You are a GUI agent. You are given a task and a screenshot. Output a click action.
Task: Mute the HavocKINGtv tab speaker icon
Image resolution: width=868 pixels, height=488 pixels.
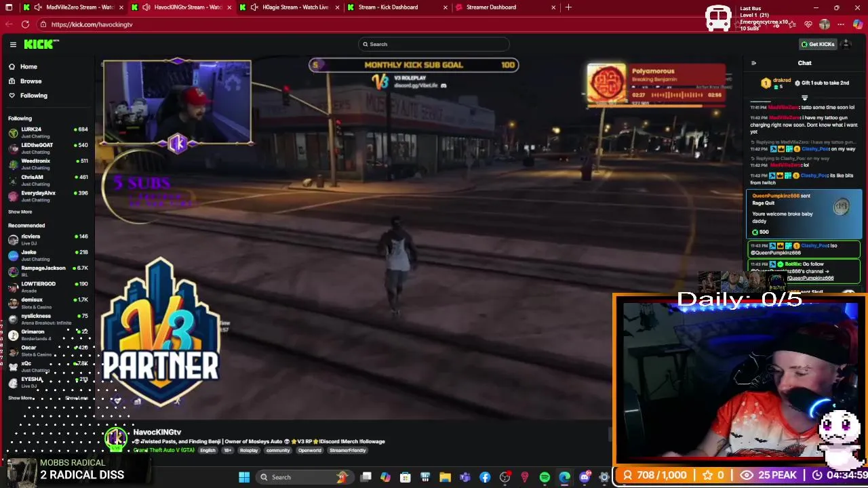click(x=146, y=7)
